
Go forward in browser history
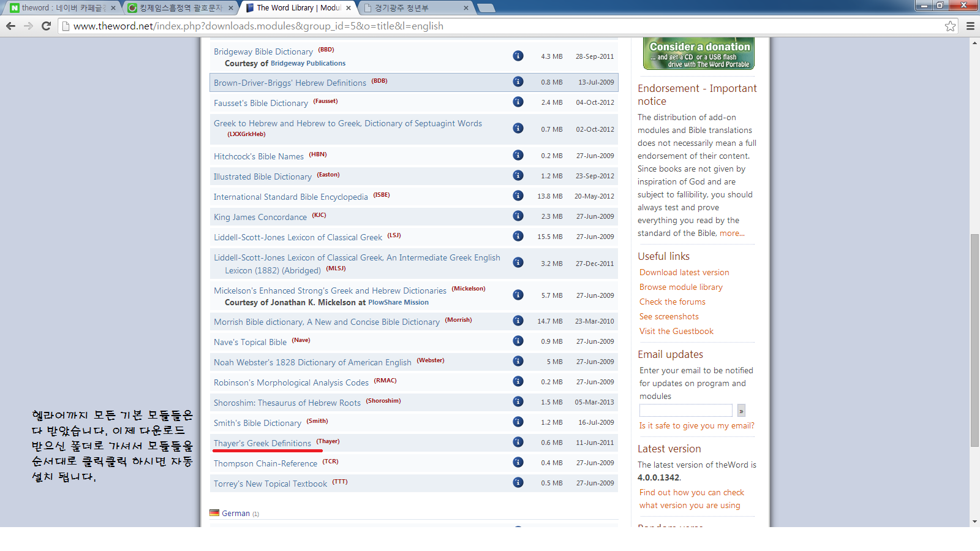tap(28, 26)
